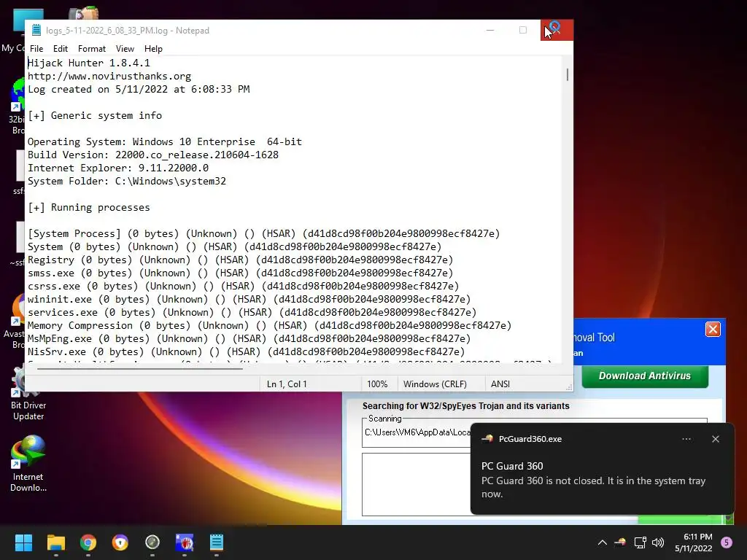
Task: Click the '[System Process]' line
Action: [263, 234]
